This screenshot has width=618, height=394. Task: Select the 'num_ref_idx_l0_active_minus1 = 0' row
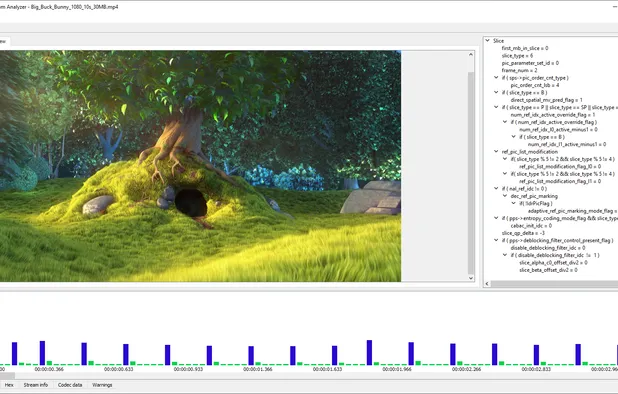[558, 130]
